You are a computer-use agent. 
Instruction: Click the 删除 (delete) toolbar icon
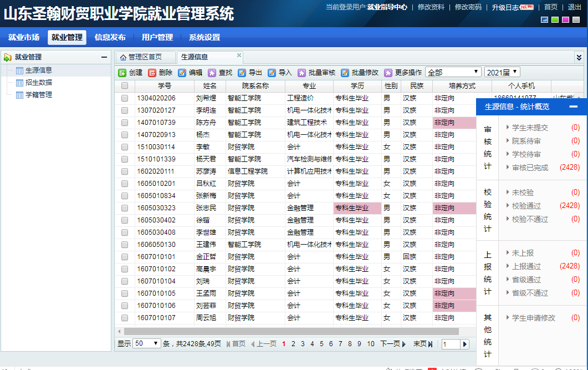pyautogui.click(x=152, y=73)
